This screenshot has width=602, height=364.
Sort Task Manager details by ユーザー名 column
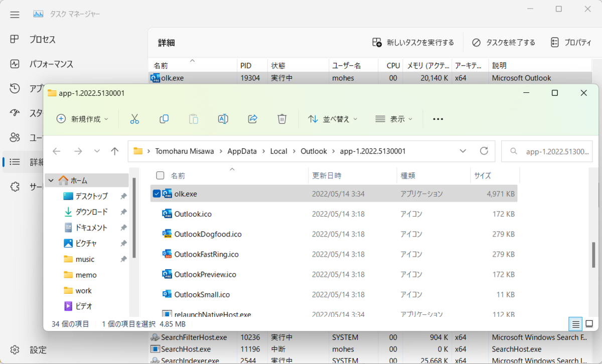(353, 65)
